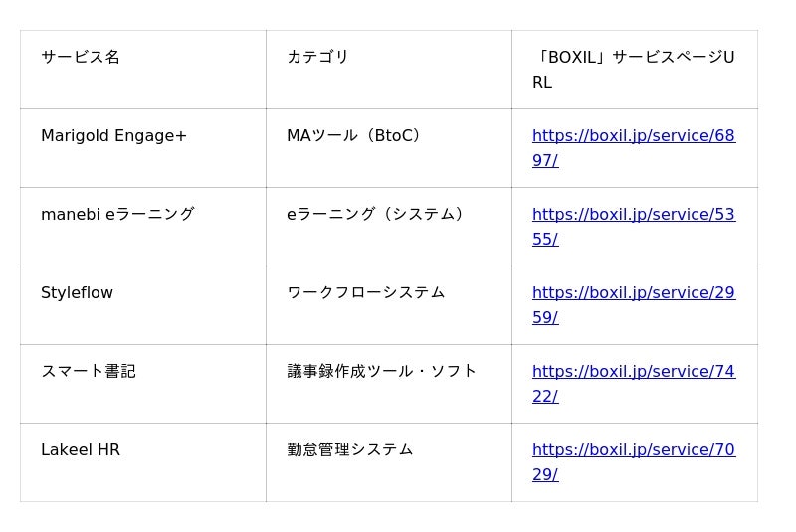Follow the boxil.jp/service/2959 link
The height and width of the screenshot is (532, 796).
633,293
